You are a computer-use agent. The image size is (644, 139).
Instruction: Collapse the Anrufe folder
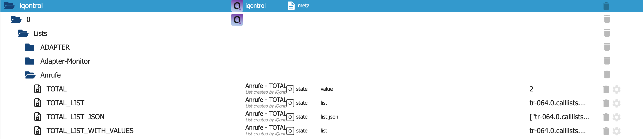[30, 75]
